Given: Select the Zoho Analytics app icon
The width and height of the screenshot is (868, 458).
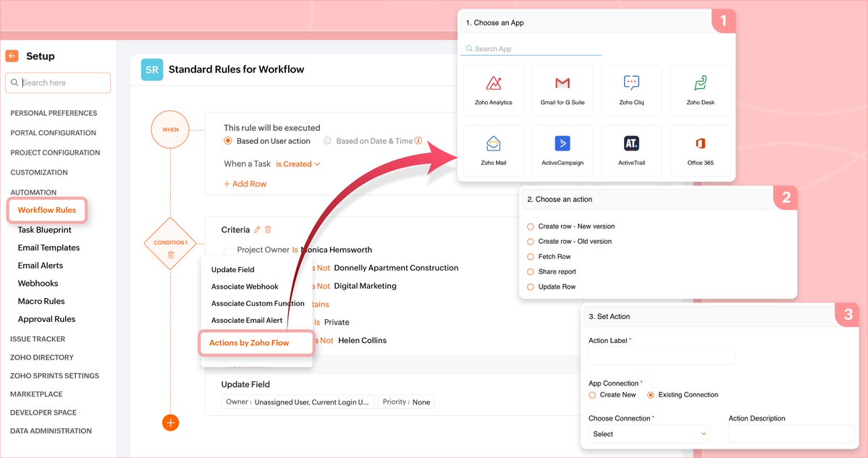Looking at the screenshot, I should [x=493, y=89].
